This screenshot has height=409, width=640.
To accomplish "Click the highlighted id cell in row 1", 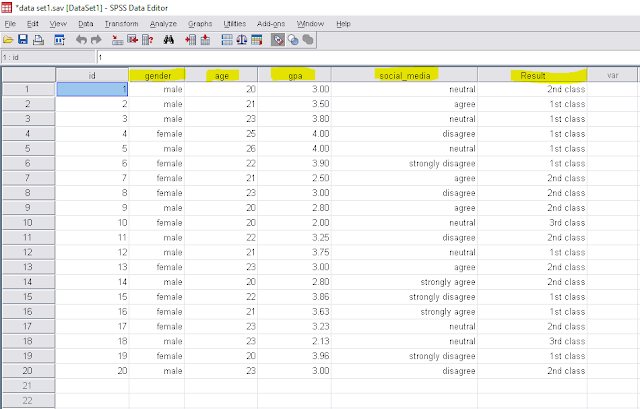I will [92, 89].
